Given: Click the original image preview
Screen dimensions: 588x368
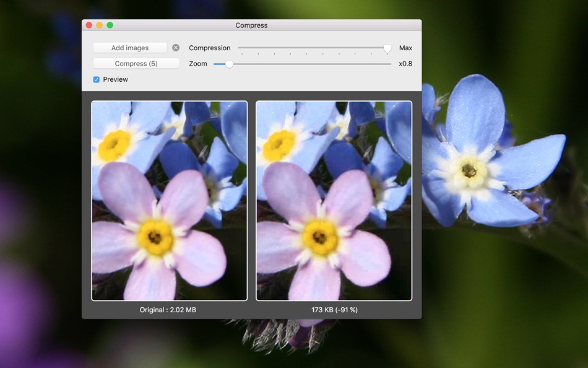Looking at the screenshot, I should click(x=170, y=201).
